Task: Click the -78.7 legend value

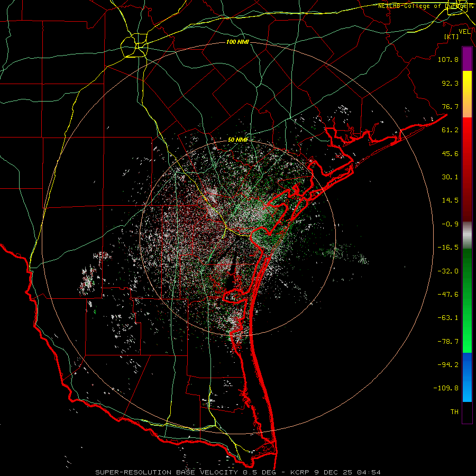Action: click(448, 342)
